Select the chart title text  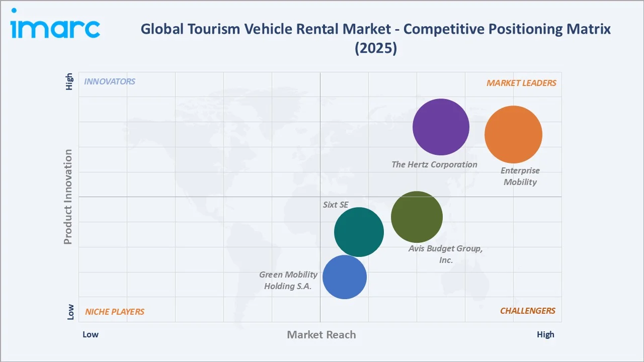point(375,38)
